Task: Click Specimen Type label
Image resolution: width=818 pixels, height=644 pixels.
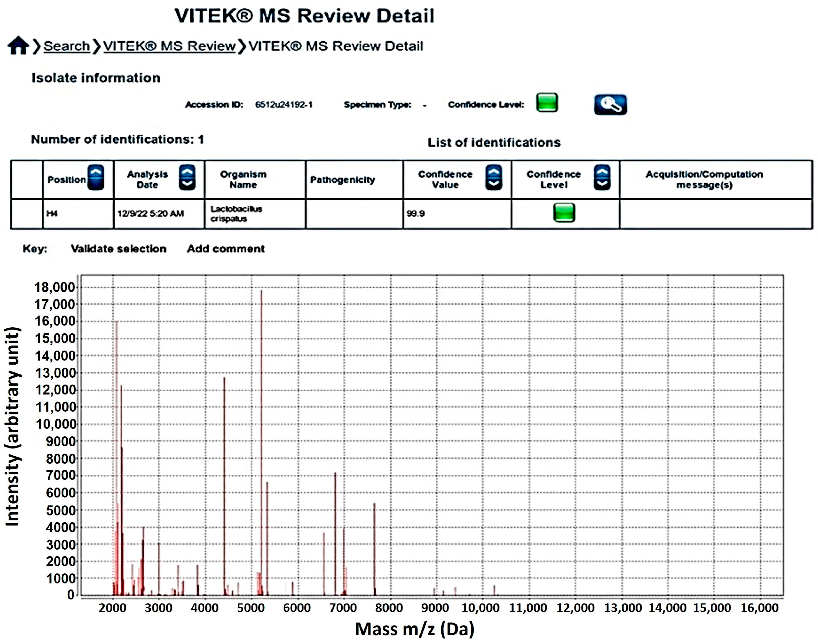Action: [x=377, y=105]
